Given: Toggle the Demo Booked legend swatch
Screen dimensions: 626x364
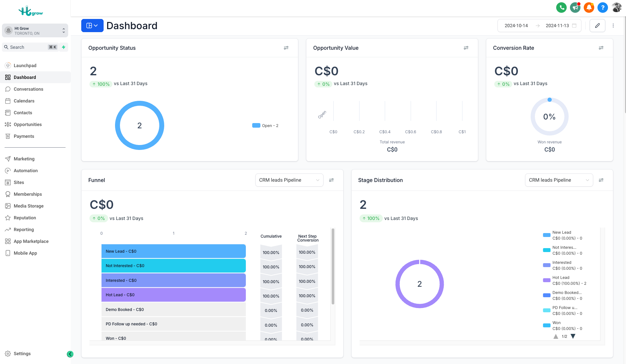Looking at the screenshot, I should tap(547, 295).
